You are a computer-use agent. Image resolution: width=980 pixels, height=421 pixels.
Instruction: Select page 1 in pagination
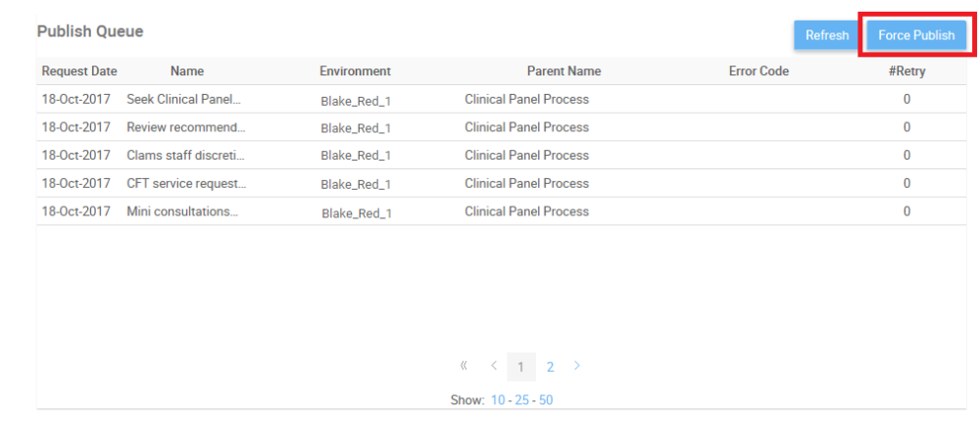click(x=521, y=367)
